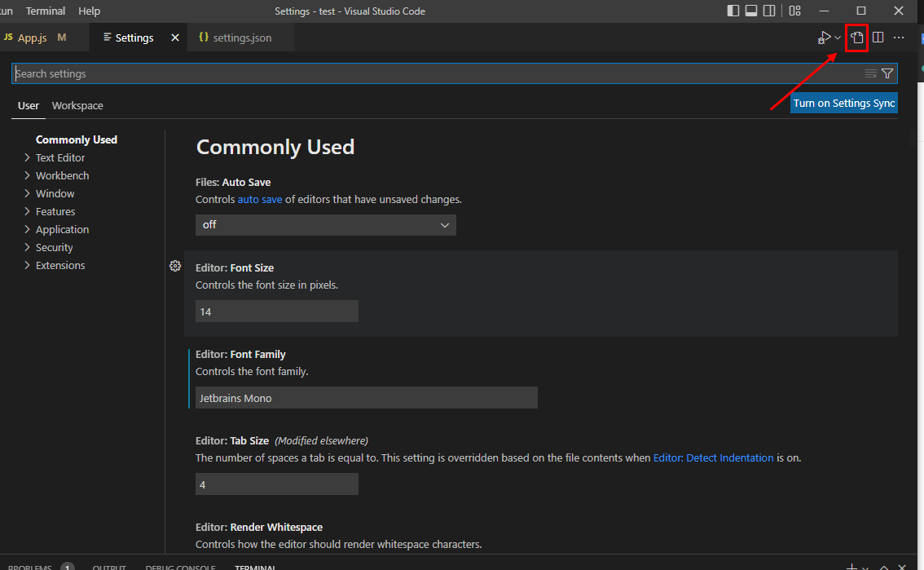Screen dimensions: 924x570
Task: Open the Terminal menu
Action: (46, 11)
